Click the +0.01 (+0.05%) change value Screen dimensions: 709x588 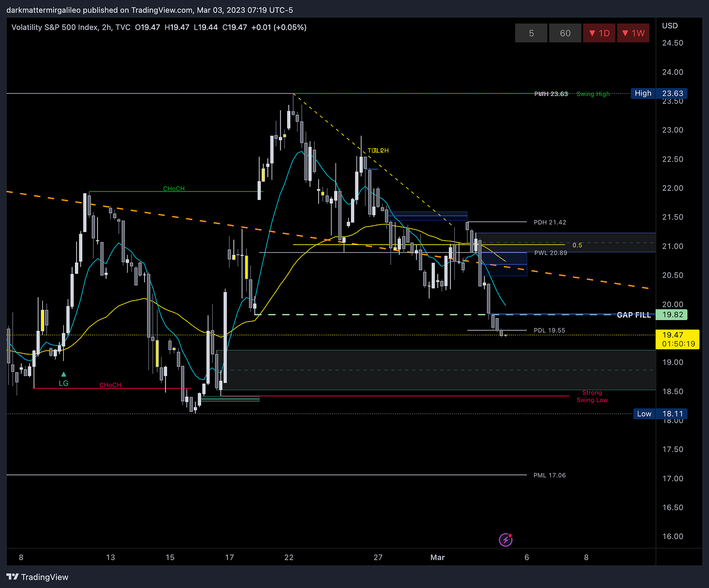pyautogui.click(x=279, y=27)
